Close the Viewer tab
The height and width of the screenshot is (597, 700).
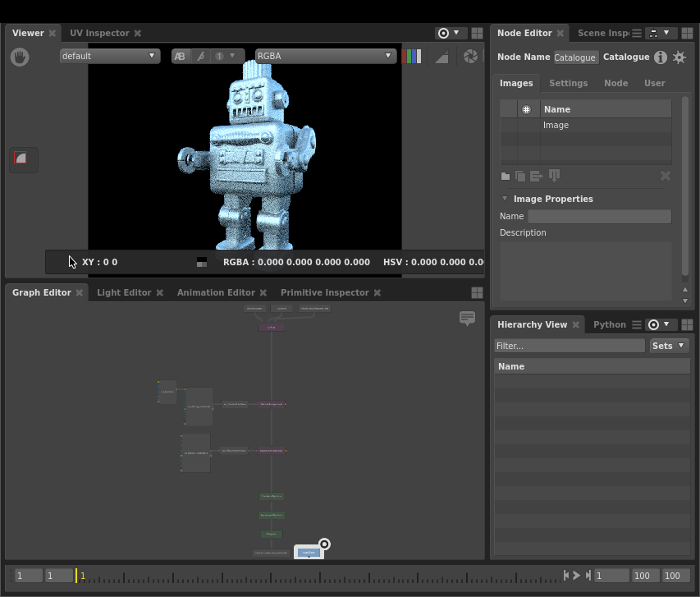(x=53, y=33)
